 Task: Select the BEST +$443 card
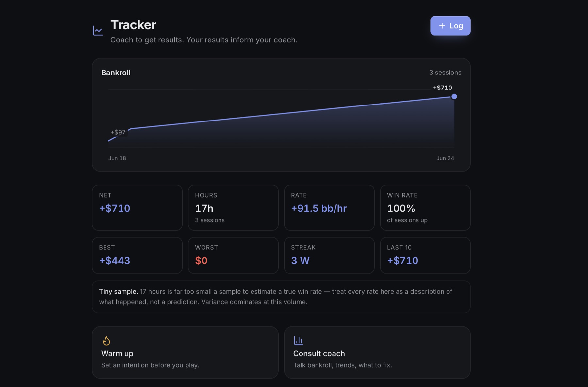pos(137,255)
